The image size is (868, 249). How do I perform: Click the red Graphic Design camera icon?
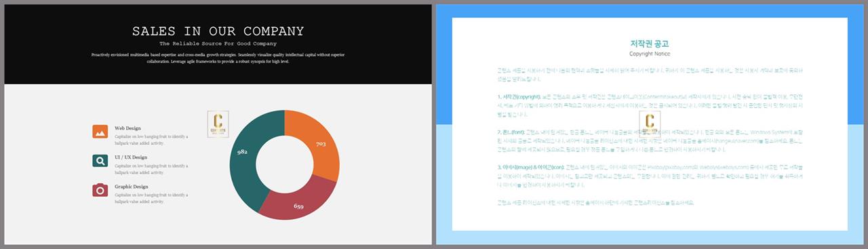point(100,190)
